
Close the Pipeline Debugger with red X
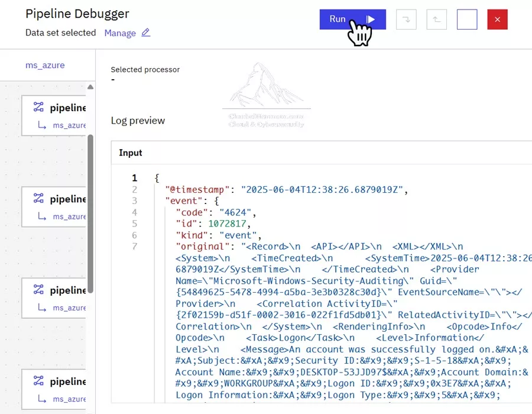[497, 20]
